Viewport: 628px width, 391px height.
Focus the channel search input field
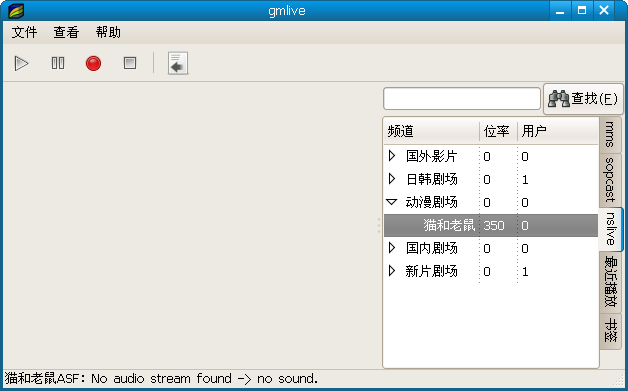tap(462, 99)
